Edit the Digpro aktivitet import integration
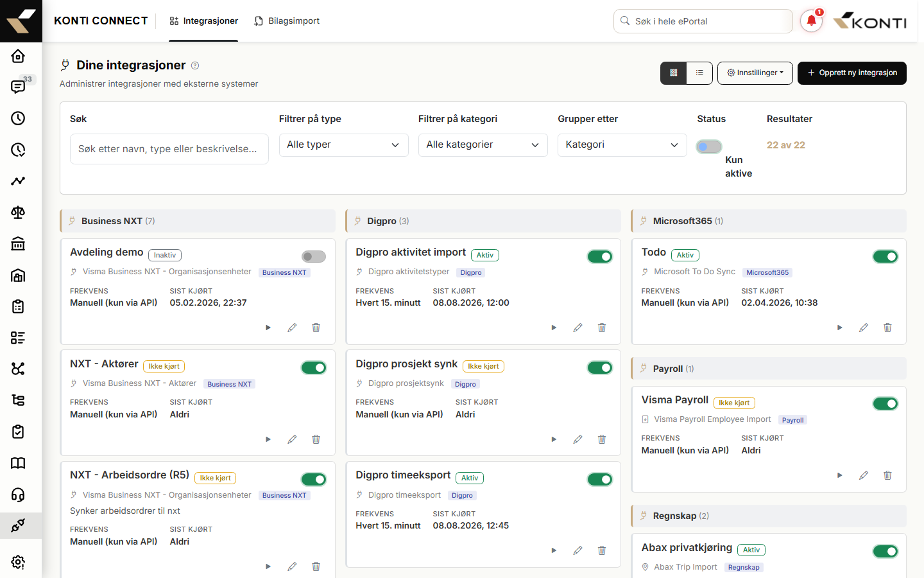The height and width of the screenshot is (578, 924). click(578, 328)
